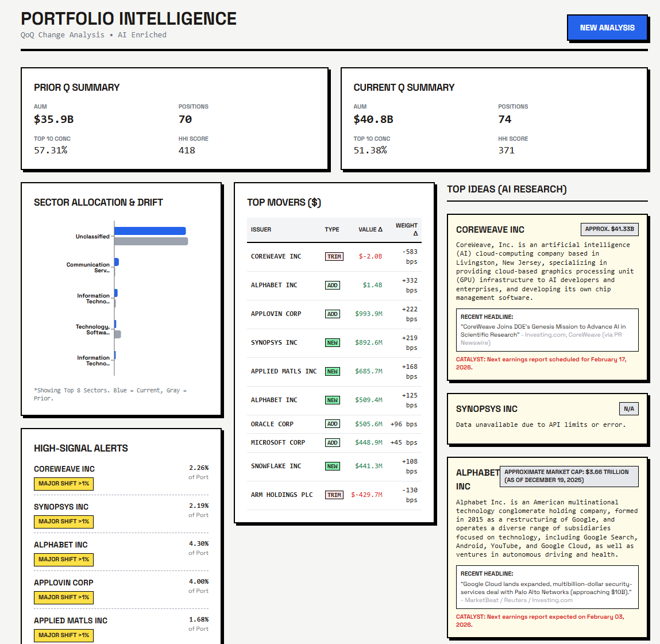Viewport: 660px width, 644px height.
Task: Select the MICROSOFT CORP row
Action: (x=334, y=443)
